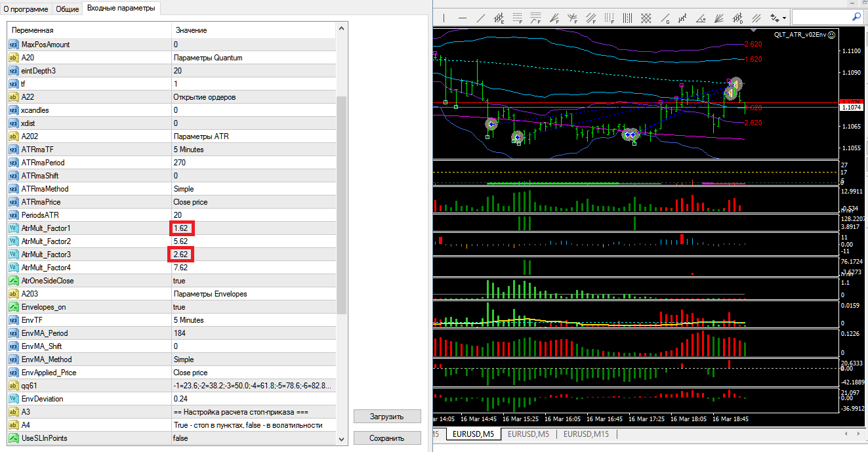Click the Загрузить button
The image size is (868, 452).
coord(387,417)
